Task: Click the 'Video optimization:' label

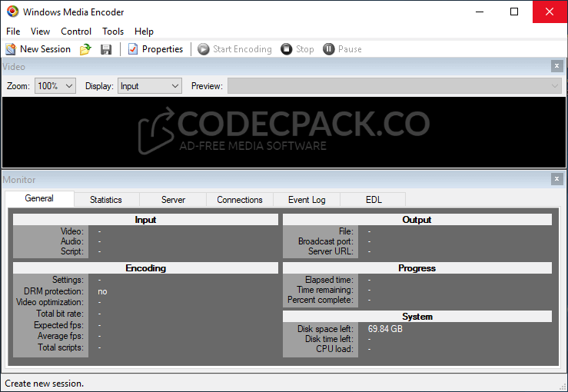Action: tap(50, 302)
